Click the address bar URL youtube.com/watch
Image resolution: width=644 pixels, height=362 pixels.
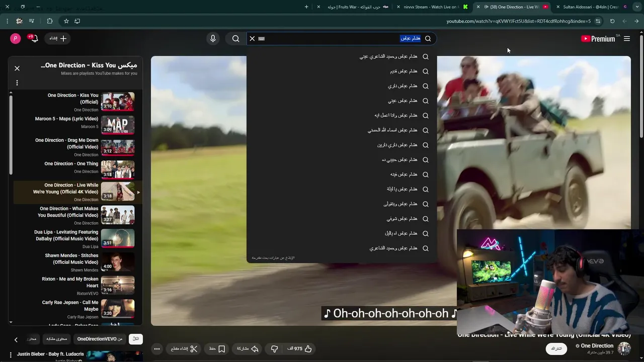(x=519, y=21)
